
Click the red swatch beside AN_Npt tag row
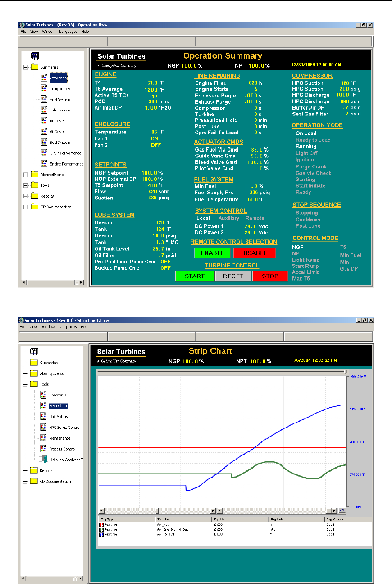[x=101, y=525]
